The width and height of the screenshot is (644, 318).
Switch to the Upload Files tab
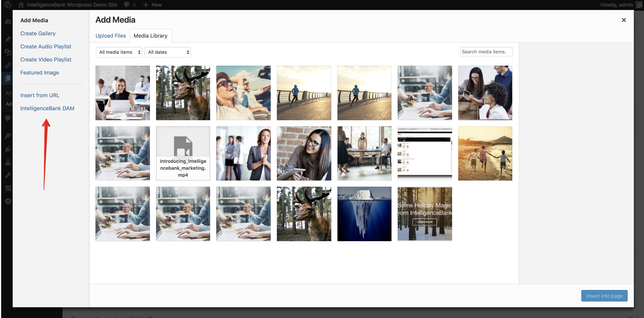point(110,36)
